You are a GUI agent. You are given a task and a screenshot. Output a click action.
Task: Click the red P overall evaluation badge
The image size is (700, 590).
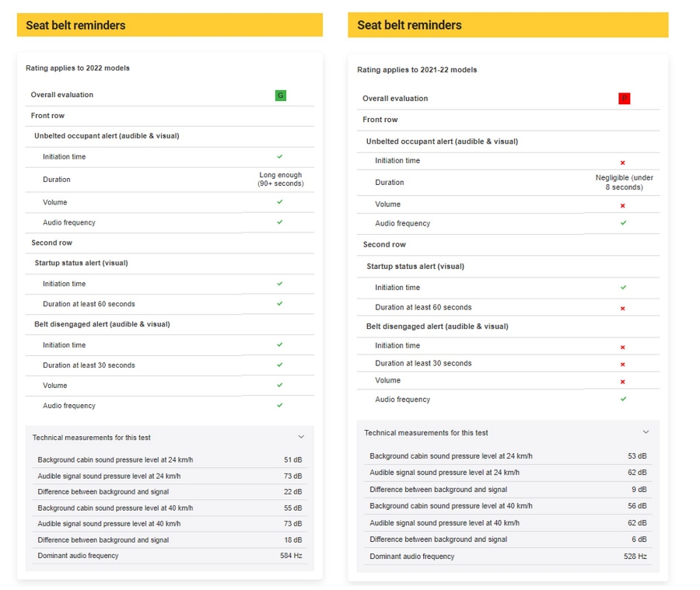pos(624,99)
